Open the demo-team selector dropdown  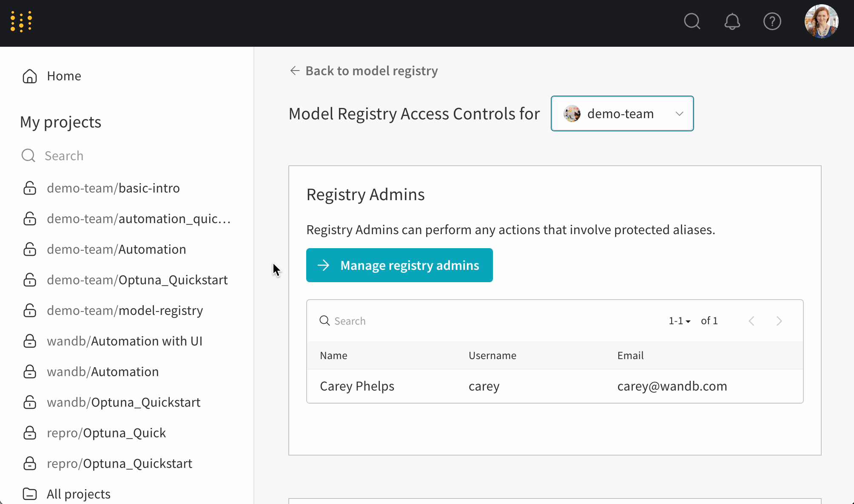click(x=679, y=113)
